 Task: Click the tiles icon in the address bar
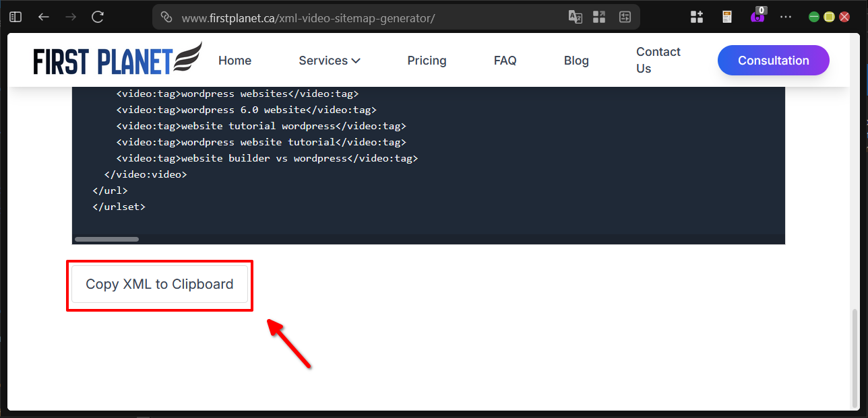(598, 17)
